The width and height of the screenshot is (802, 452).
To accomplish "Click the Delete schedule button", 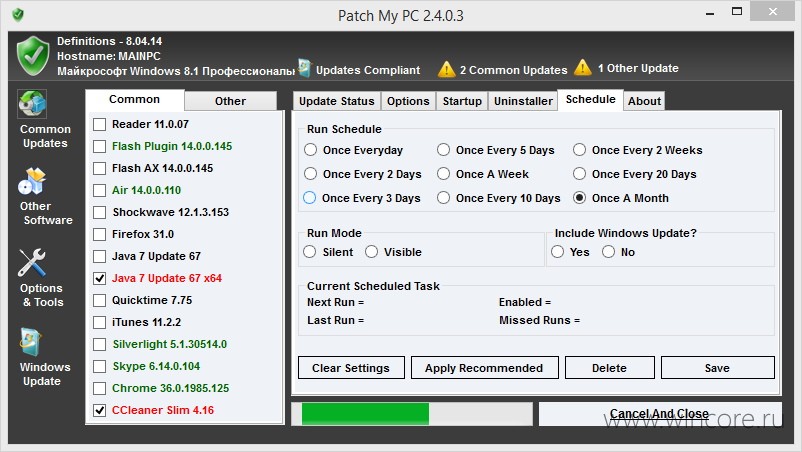I will [x=609, y=368].
